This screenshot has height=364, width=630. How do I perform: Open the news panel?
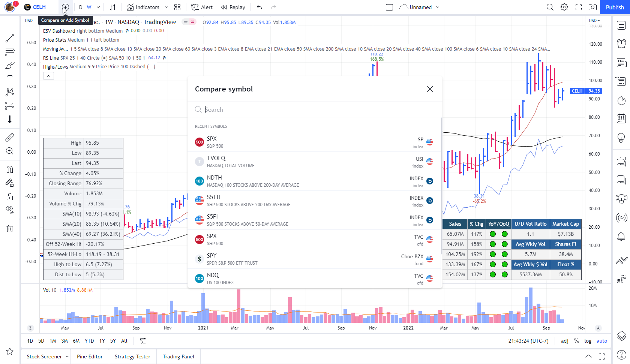pos(621,63)
